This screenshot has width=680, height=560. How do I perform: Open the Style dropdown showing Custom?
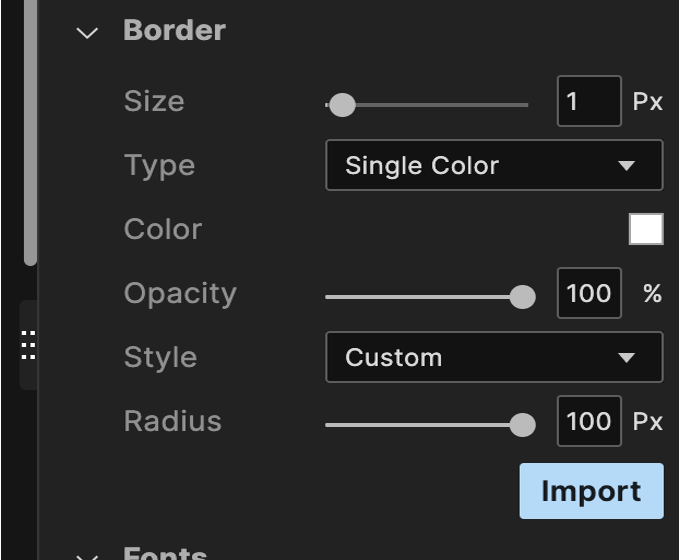pos(494,357)
